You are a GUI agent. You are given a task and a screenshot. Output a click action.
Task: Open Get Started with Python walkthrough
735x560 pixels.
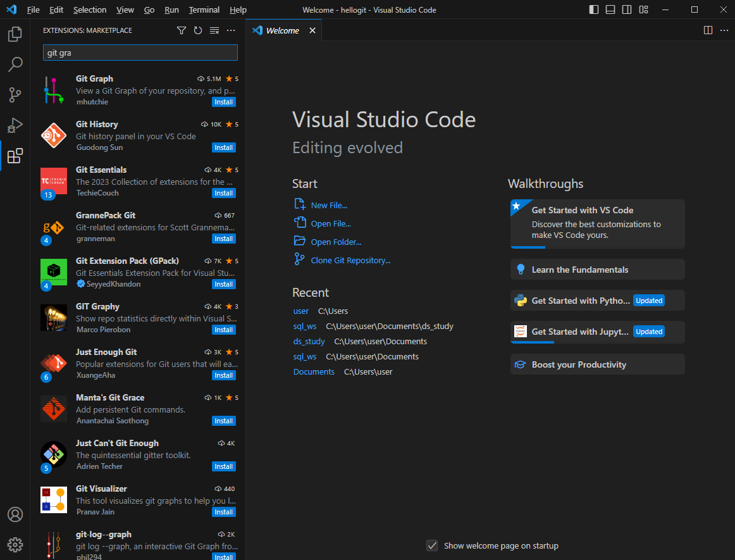[598, 301]
